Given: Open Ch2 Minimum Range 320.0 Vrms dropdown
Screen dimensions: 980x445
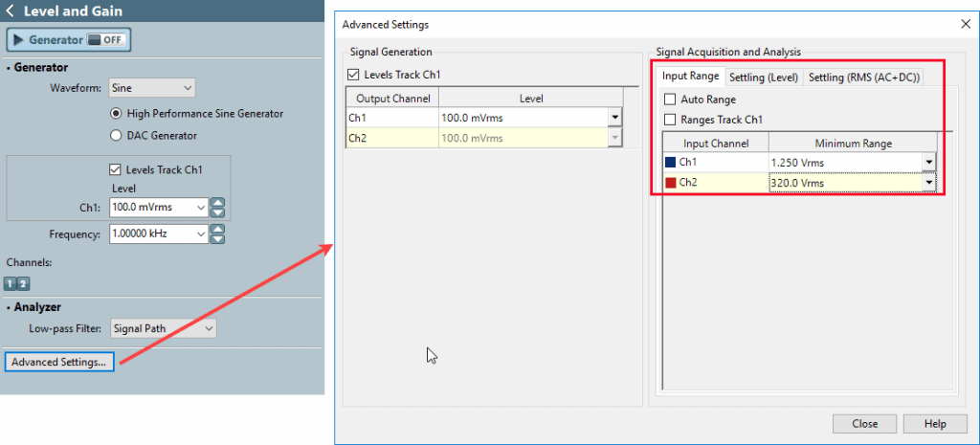Looking at the screenshot, I should click(927, 183).
